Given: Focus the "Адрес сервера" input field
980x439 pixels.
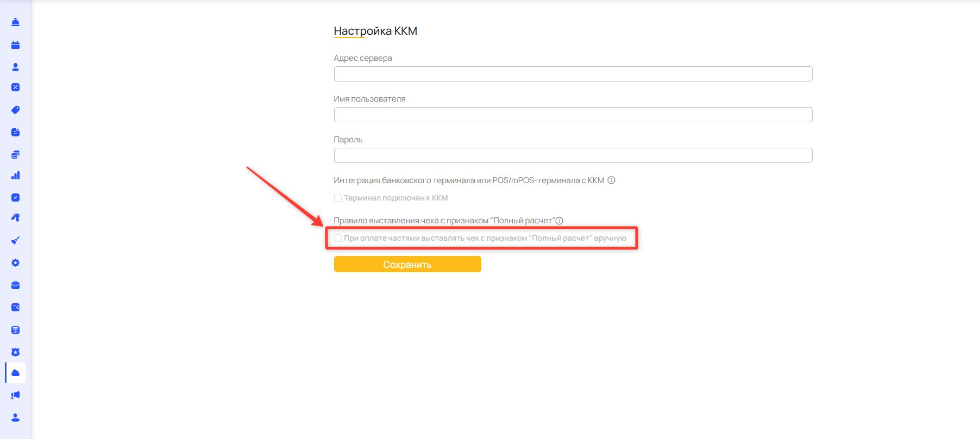Looking at the screenshot, I should coord(573,74).
